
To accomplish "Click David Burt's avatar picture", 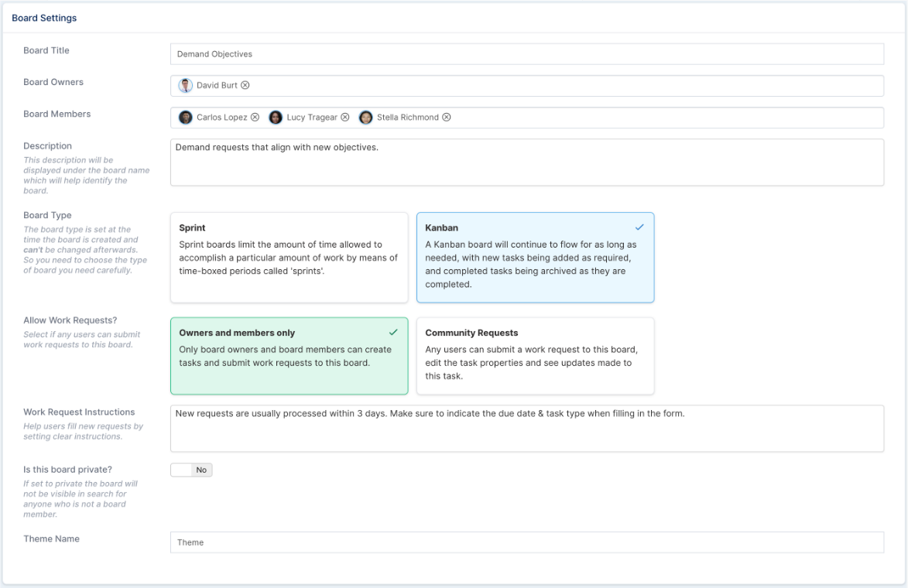I will pos(185,86).
